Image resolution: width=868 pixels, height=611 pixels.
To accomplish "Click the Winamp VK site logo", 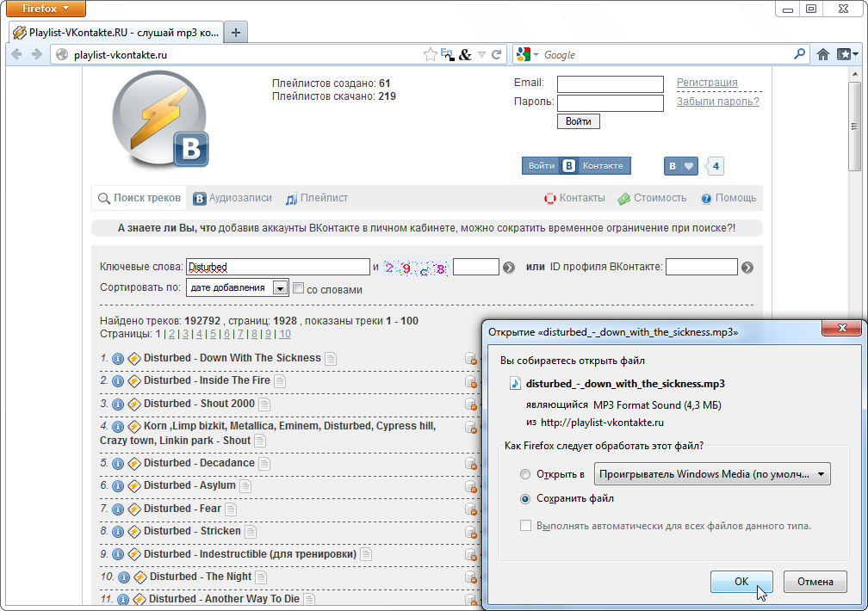I will tap(160, 120).
